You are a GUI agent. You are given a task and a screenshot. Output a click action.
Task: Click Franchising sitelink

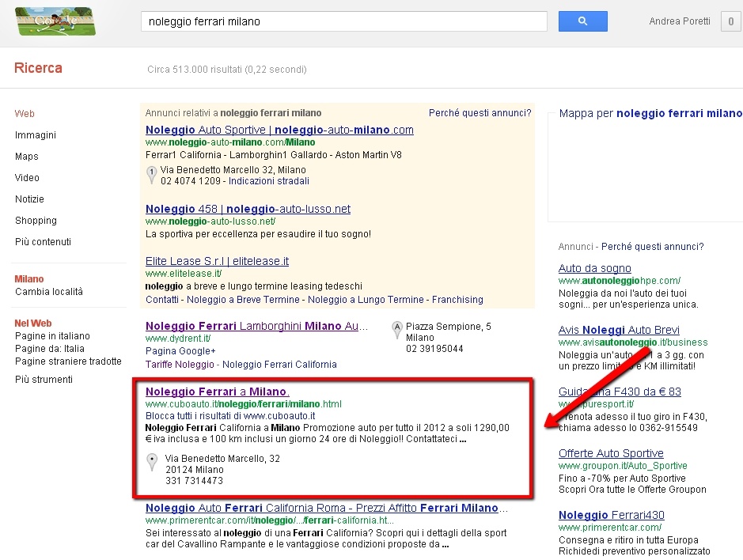[457, 300]
